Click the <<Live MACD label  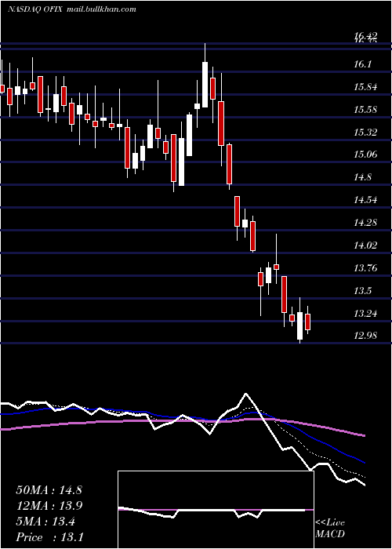tap(330, 528)
